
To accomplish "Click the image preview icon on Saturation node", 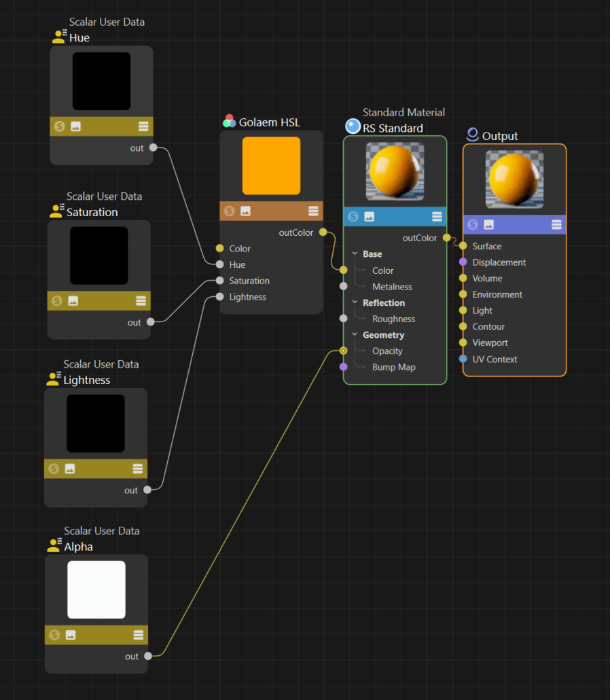I will (x=73, y=300).
